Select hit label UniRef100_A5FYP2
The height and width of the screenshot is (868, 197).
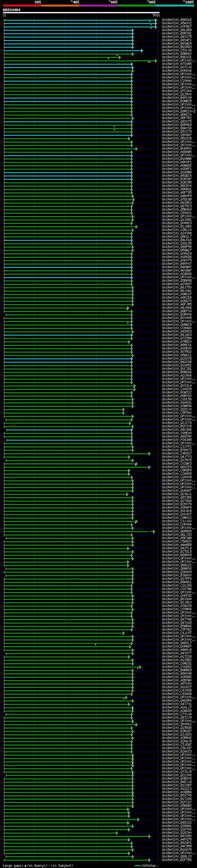(177, 118)
